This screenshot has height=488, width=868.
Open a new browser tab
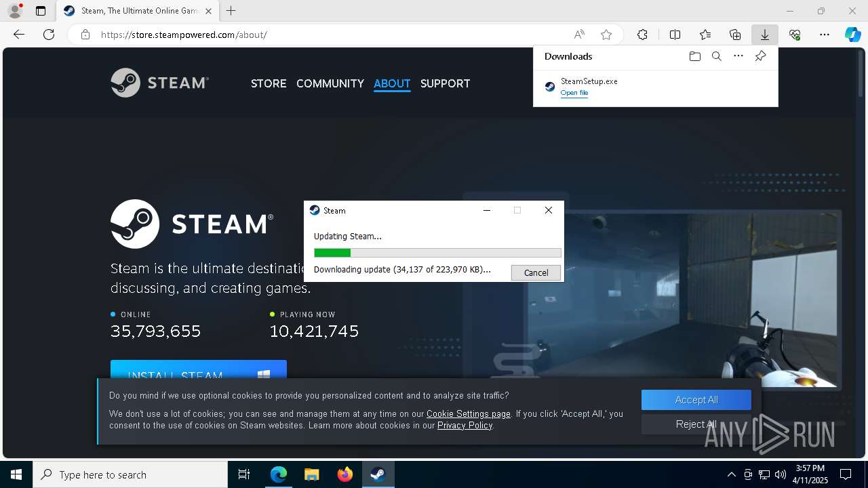231,11
